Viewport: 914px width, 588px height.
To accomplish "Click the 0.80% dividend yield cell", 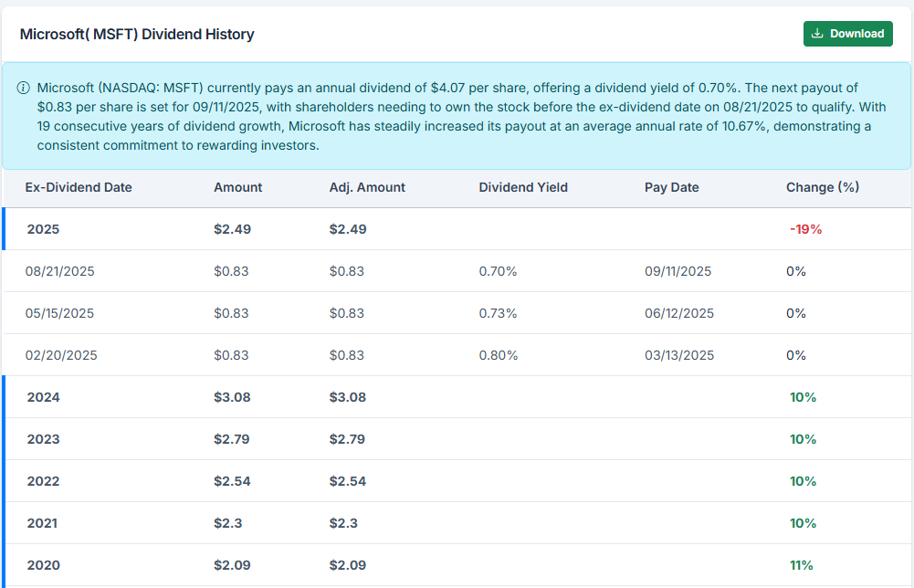I will pos(499,355).
